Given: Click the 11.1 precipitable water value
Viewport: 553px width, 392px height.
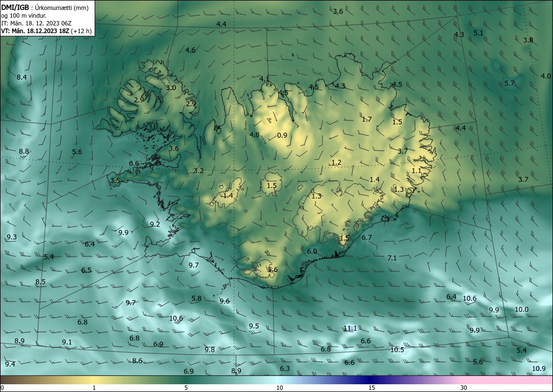Looking at the screenshot, I should click(350, 328).
